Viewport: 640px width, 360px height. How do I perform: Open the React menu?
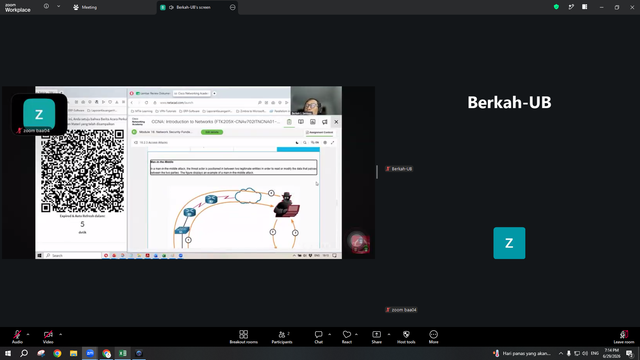point(347,337)
